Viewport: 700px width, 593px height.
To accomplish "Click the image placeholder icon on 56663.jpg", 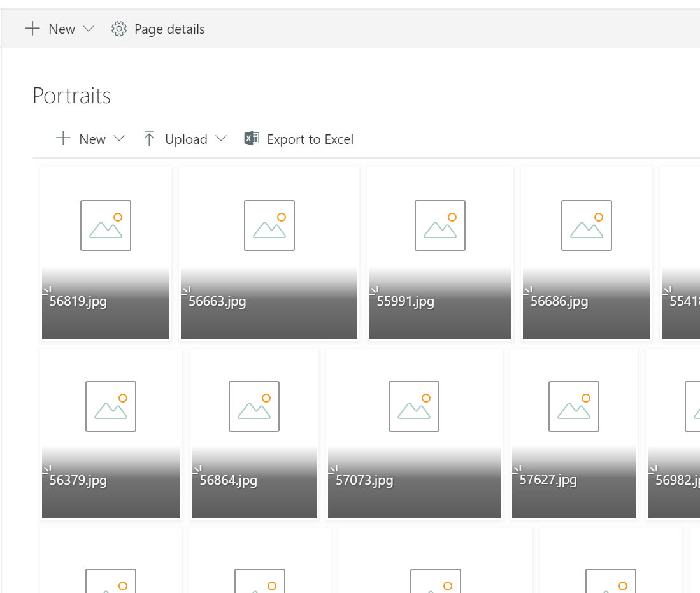I will [x=269, y=225].
